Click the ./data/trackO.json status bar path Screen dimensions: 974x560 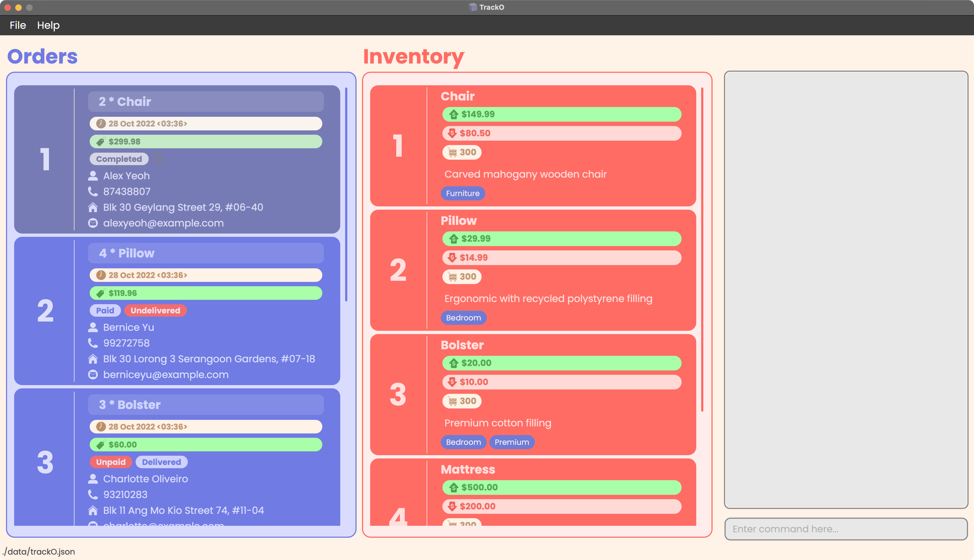pos(39,552)
